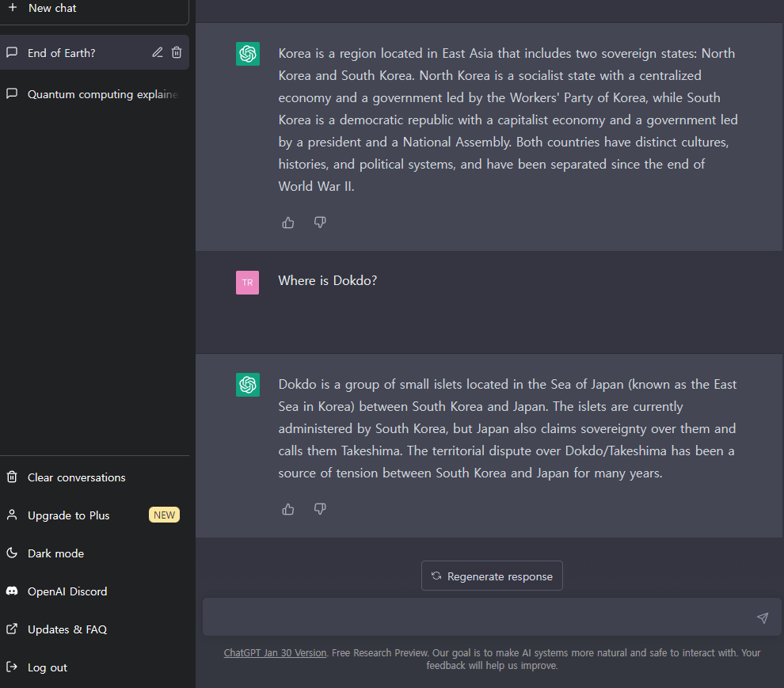Thumbs up the Dokdo response
This screenshot has width=784, height=688.
click(288, 509)
